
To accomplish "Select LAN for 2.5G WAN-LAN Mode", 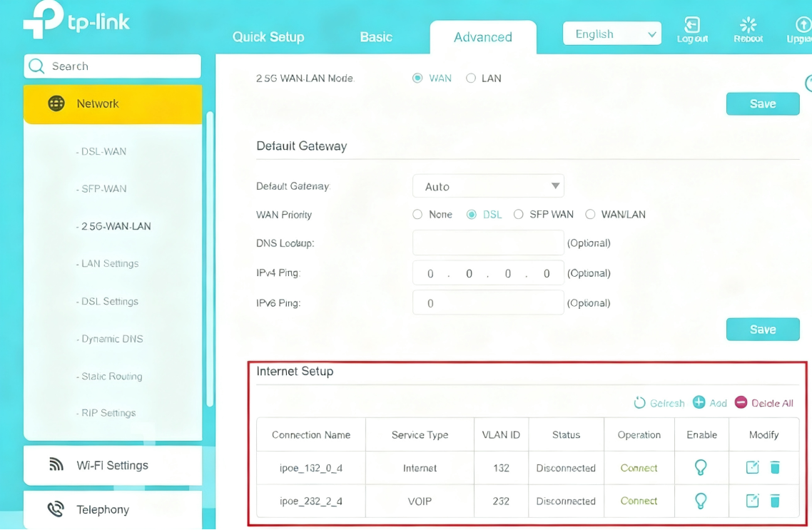I will pos(471,78).
